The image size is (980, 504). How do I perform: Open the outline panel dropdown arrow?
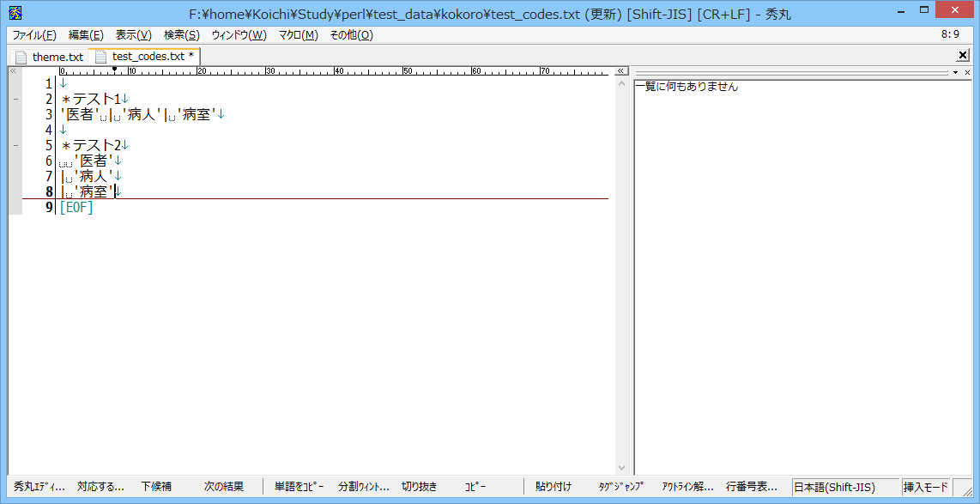[x=956, y=72]
